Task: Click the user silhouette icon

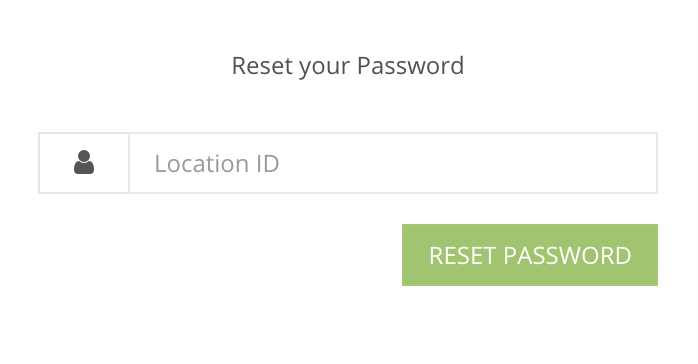Action: pyautogui.click(x=84, y=162)
